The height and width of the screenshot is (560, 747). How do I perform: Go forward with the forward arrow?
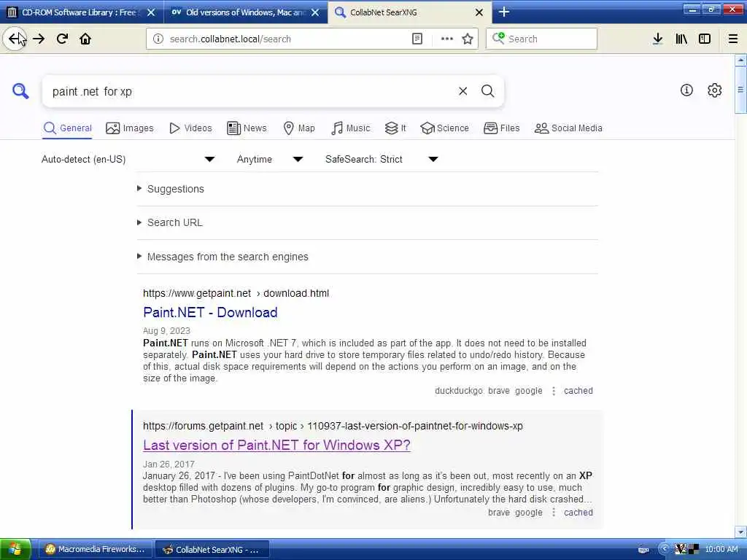tap(39, 39)
